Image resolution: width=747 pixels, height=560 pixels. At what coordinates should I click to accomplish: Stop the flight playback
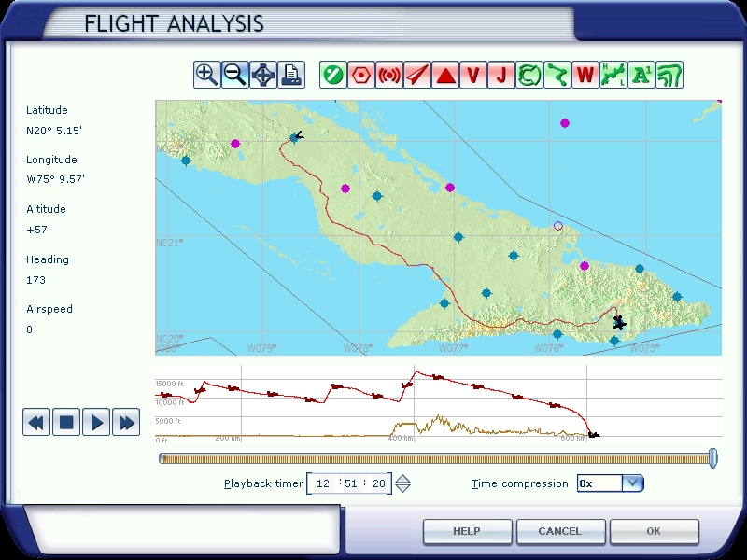[x=66, y=422]
